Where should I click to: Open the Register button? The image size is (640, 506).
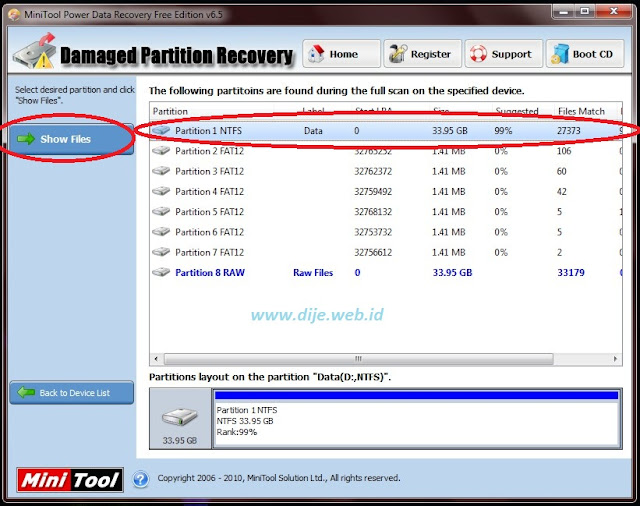(422, 54)
